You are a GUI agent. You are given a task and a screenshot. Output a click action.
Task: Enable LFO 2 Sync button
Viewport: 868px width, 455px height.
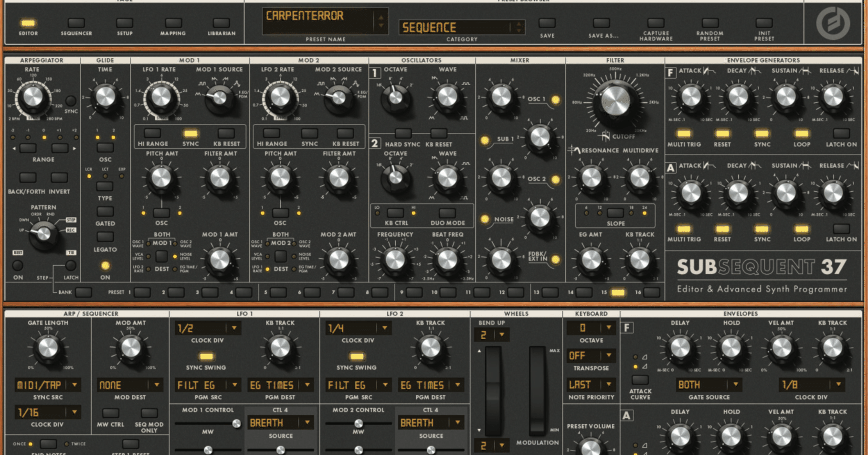(309, 133)
